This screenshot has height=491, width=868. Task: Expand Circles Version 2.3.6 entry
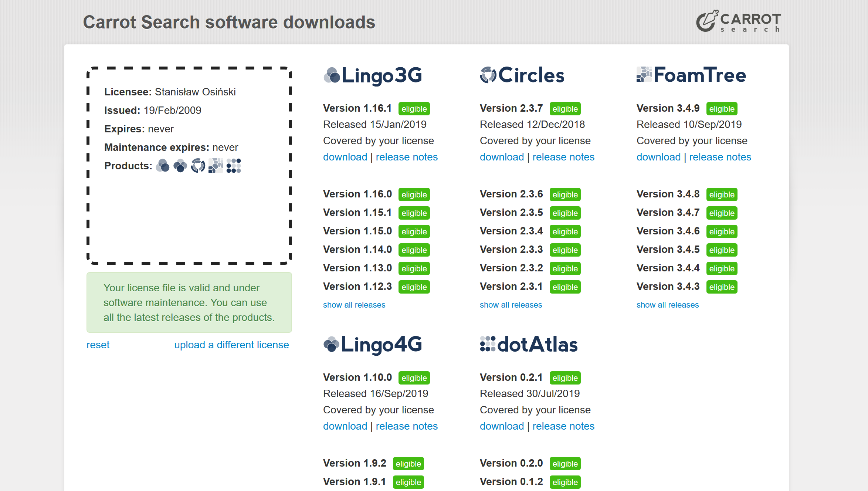coord(511,194)
